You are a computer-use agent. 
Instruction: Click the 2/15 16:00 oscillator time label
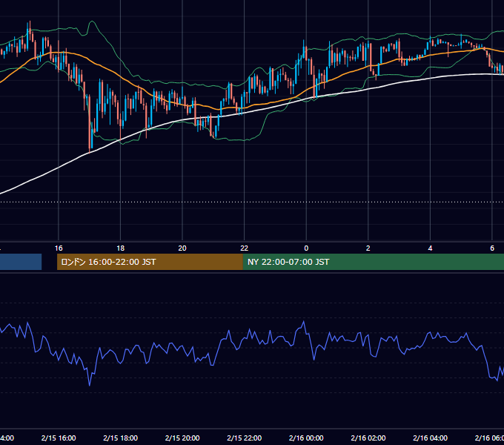coord(59,438)
